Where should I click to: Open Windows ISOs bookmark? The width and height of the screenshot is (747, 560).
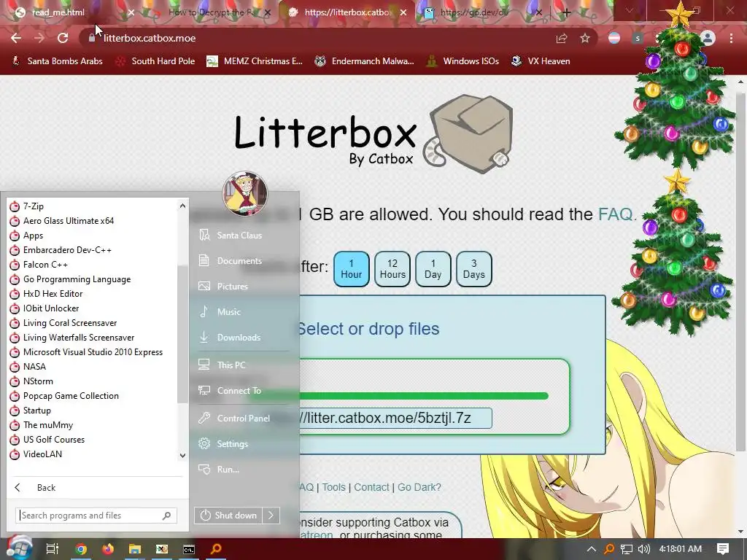tap(462, 61)
